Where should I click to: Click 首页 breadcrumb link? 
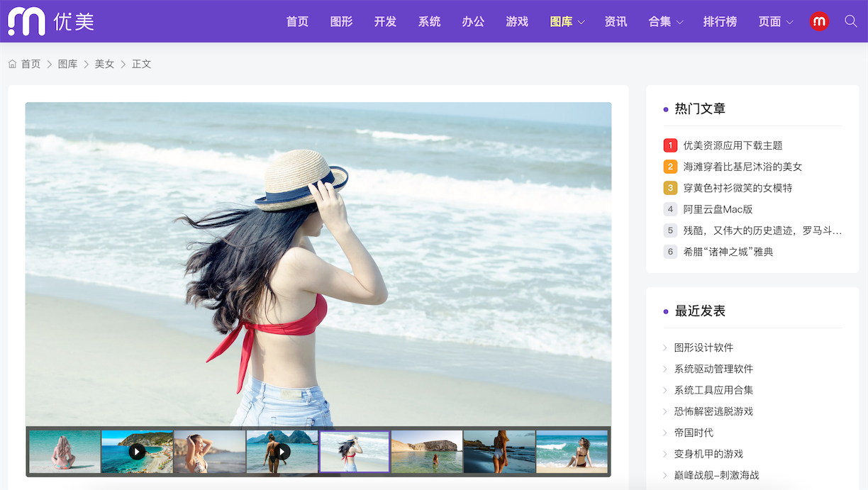(x=30, y=64)
